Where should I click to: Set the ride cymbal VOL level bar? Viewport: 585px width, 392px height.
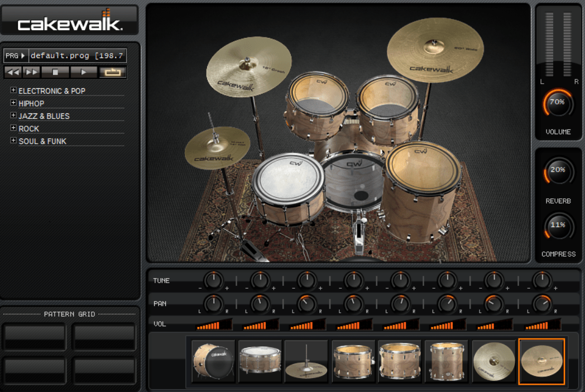543,324
